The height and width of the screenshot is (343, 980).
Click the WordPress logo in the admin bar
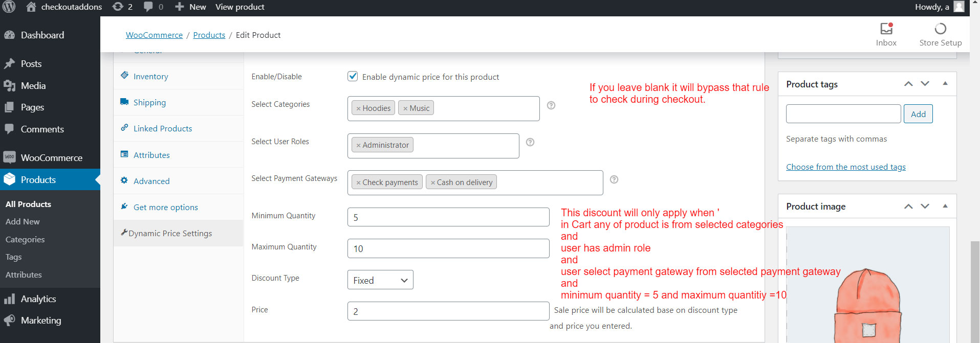pos(9,7)
